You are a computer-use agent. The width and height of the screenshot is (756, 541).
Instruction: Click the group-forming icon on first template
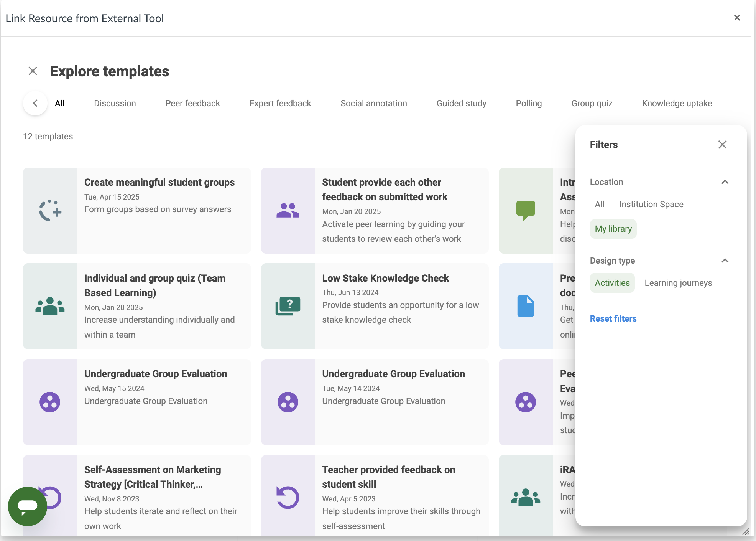tap(50, 211)
